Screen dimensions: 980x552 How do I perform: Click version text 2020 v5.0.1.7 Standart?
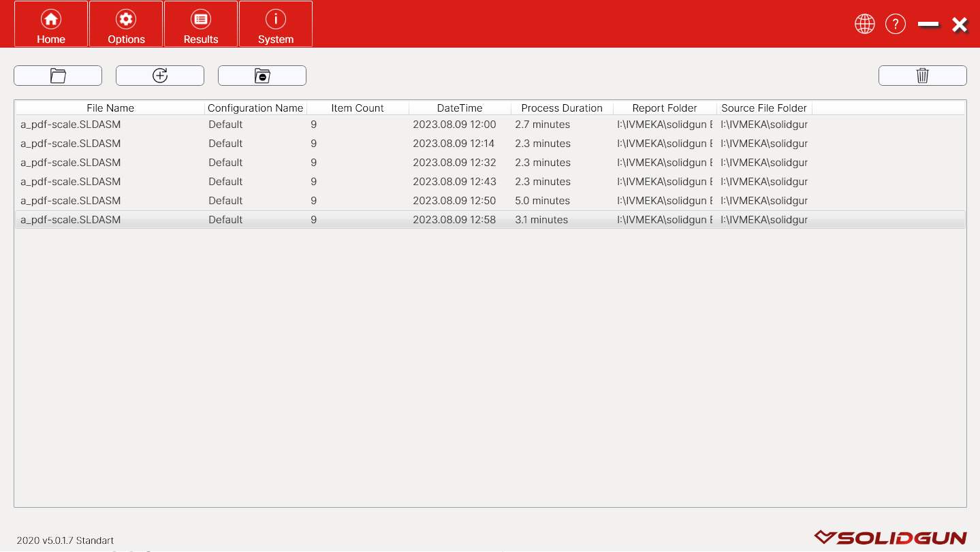point(65,540)
